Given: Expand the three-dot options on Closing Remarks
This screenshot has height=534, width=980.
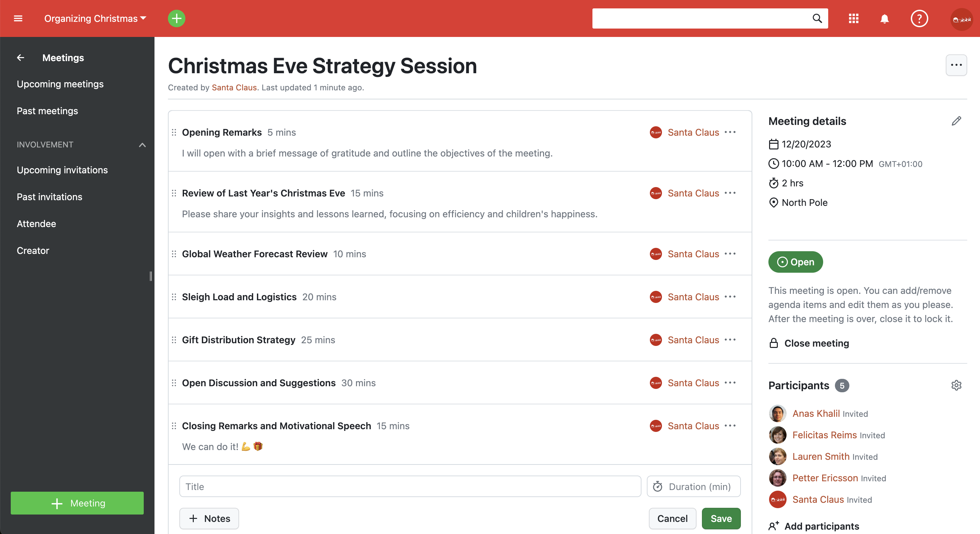Looking at the screenshot, I should pyautogui.click(x=731, y=426).
